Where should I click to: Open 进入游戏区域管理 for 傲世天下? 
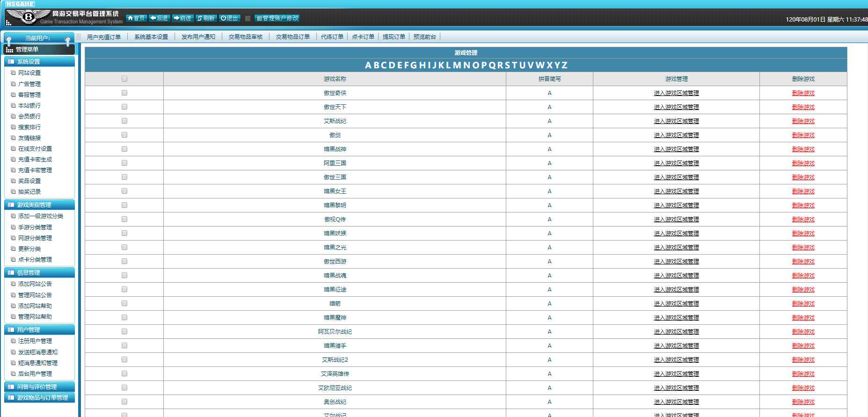tap(676, 107)
